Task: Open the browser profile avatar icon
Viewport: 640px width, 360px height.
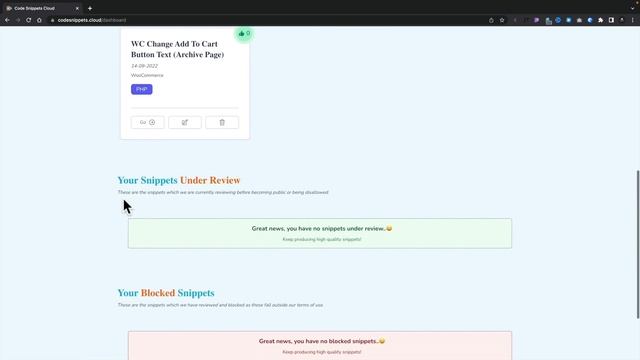Action: click(622, 20)
